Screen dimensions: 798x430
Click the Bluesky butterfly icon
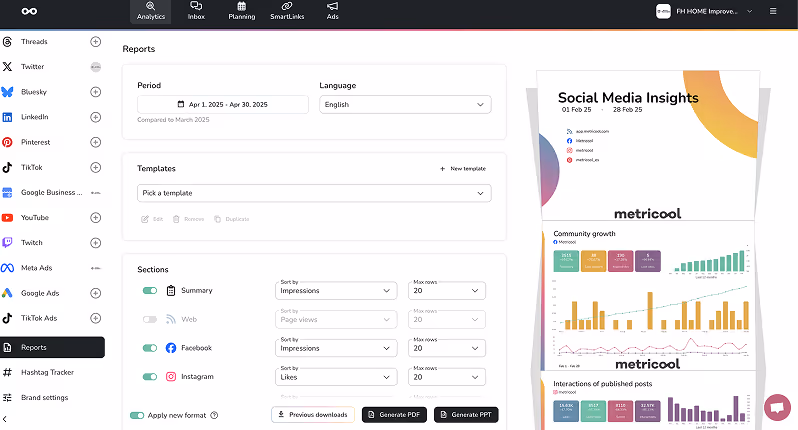point(7,92)
